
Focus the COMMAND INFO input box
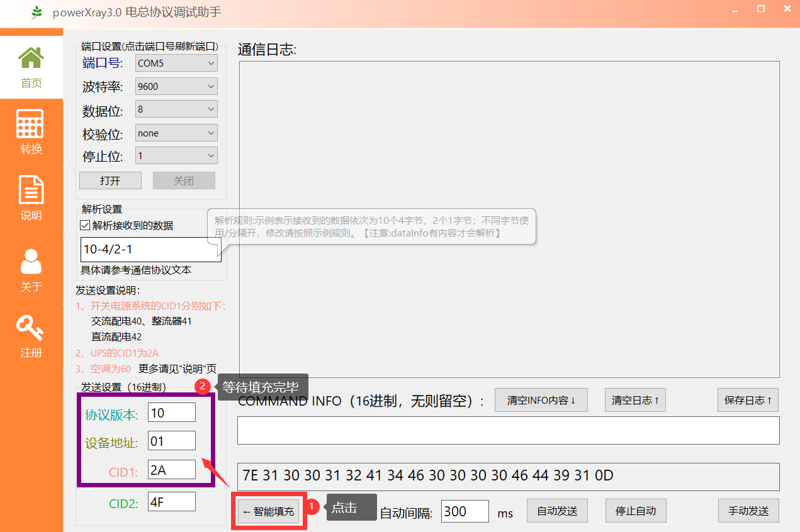click(508, 431)
